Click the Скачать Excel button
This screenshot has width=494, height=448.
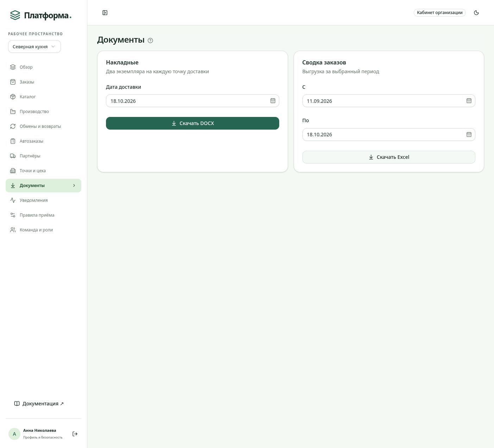tap(389, 157)
